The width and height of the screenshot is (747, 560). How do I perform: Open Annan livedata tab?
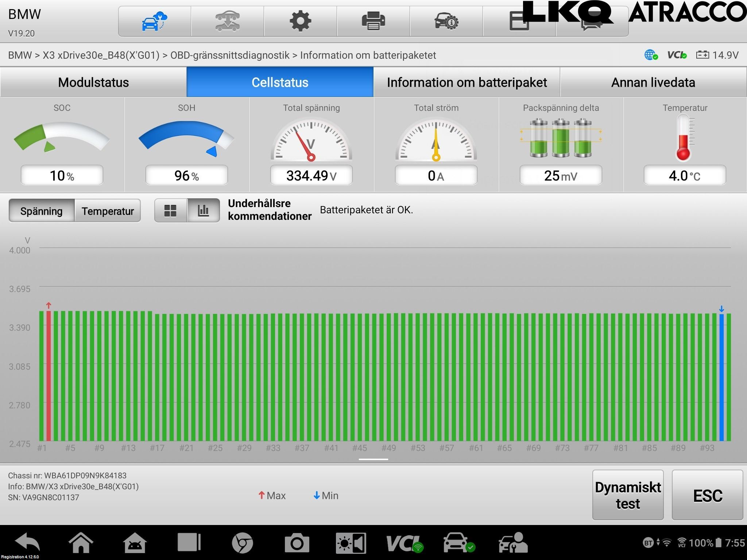click(x=653, y=82)
